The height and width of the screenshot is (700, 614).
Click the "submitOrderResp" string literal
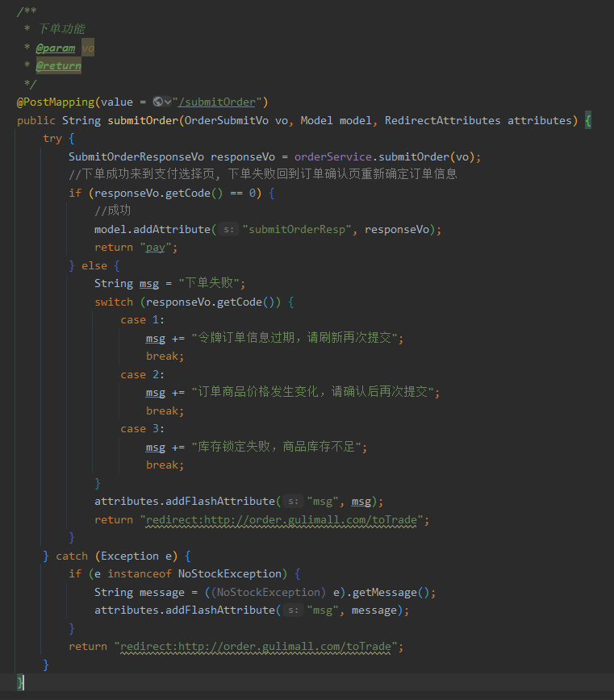click(x=297, y=230)
